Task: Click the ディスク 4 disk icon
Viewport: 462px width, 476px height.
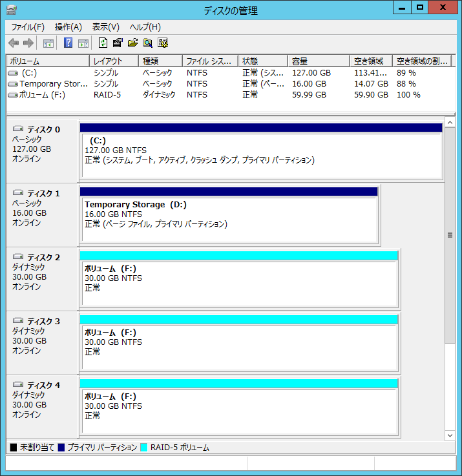Action: (x=18, y=385)
